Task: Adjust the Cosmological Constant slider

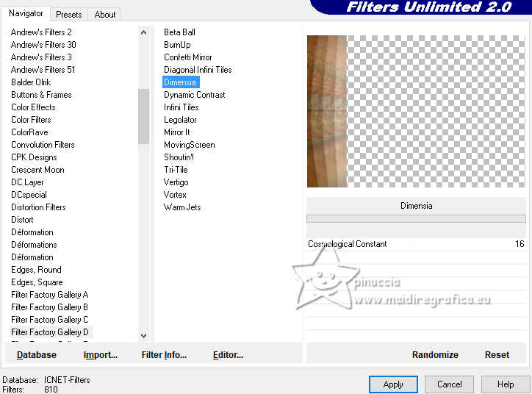Action: click(x=416, y=244)
